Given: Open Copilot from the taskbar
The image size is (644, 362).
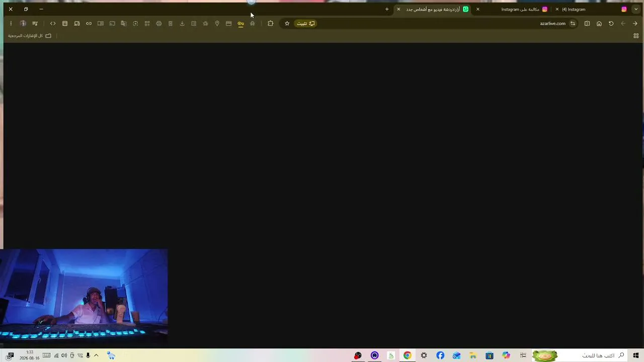Looking at the screenshot, I should (x=506, y=355).
